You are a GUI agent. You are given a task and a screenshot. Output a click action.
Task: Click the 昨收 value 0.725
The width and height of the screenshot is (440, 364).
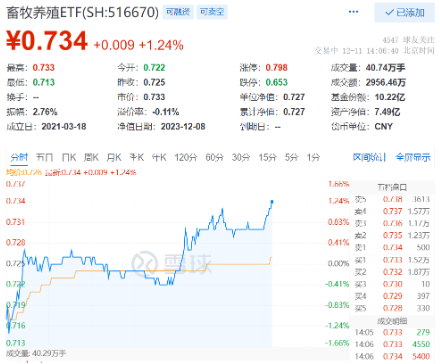tap(154, 82)
